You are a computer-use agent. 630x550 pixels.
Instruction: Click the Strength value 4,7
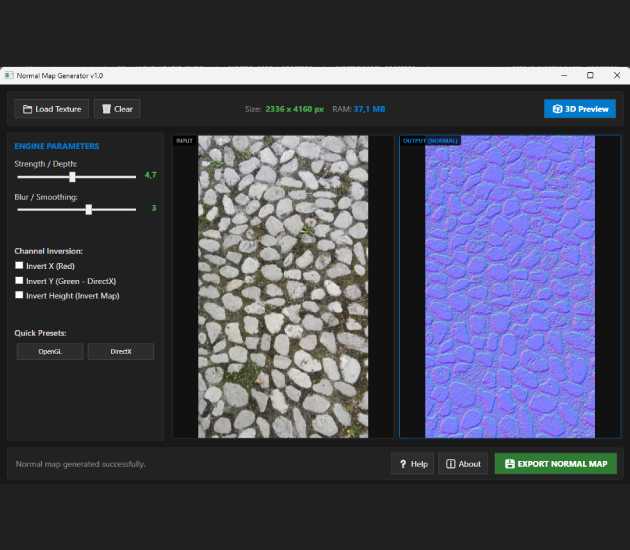[x=151, y=175]
